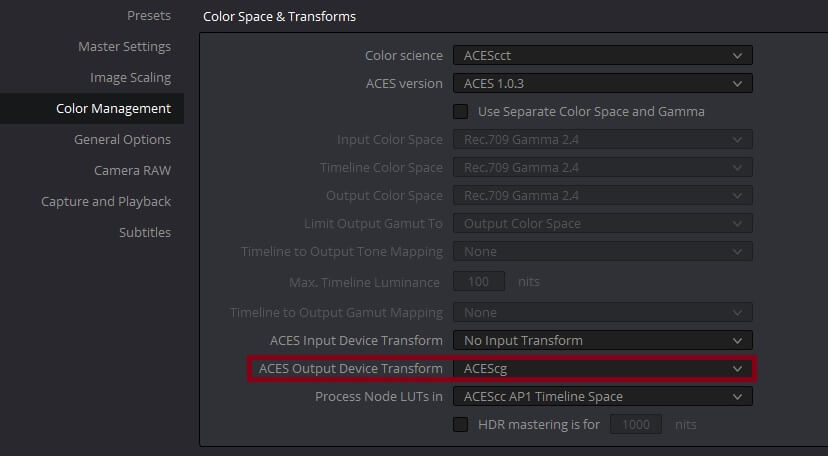The width and height of the screenshot is (828, 456).
Task: Open Camera RAW settings
Action: (133, 170)
